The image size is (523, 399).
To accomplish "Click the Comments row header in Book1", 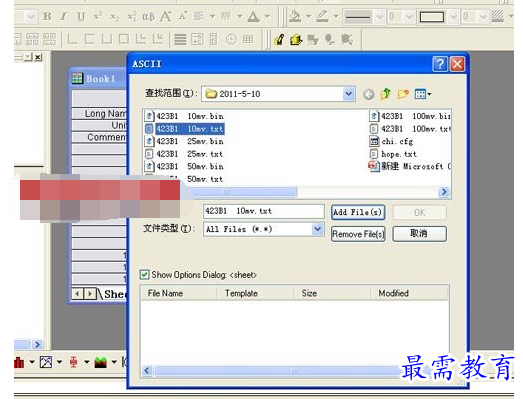I will [x=100, y=137].
